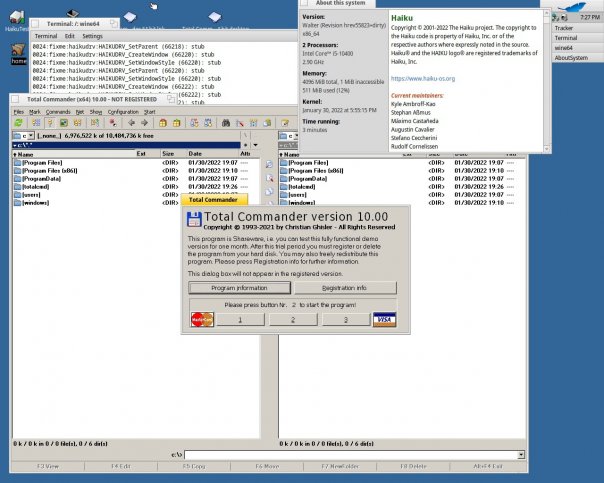This screenshot has height=483, width=604.
Task: Click button 2 to start the program
Action: 293,319
